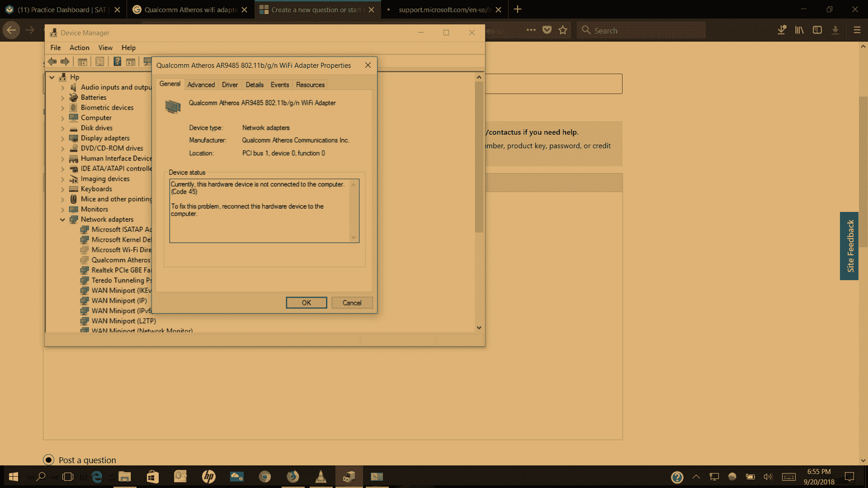Open Task View from the taskbar
Viewport: 868px width, 488px height.
click(x=68, y=477)
